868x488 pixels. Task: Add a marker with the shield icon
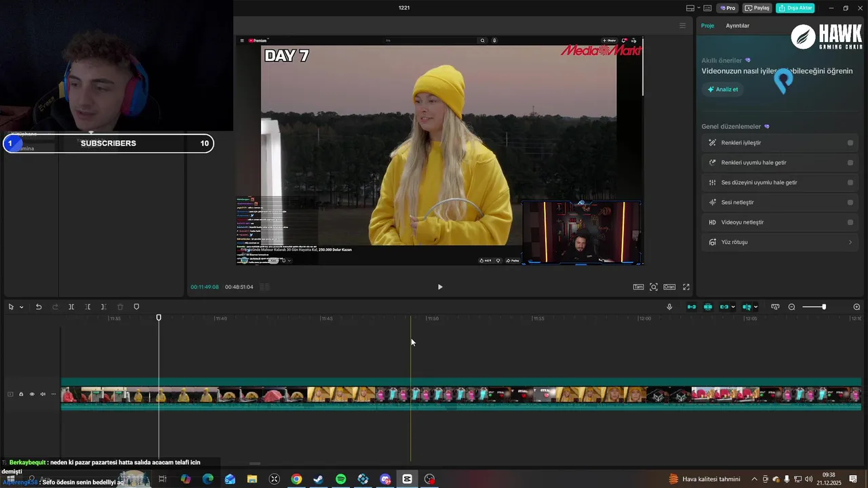click(x=136, y=307)
